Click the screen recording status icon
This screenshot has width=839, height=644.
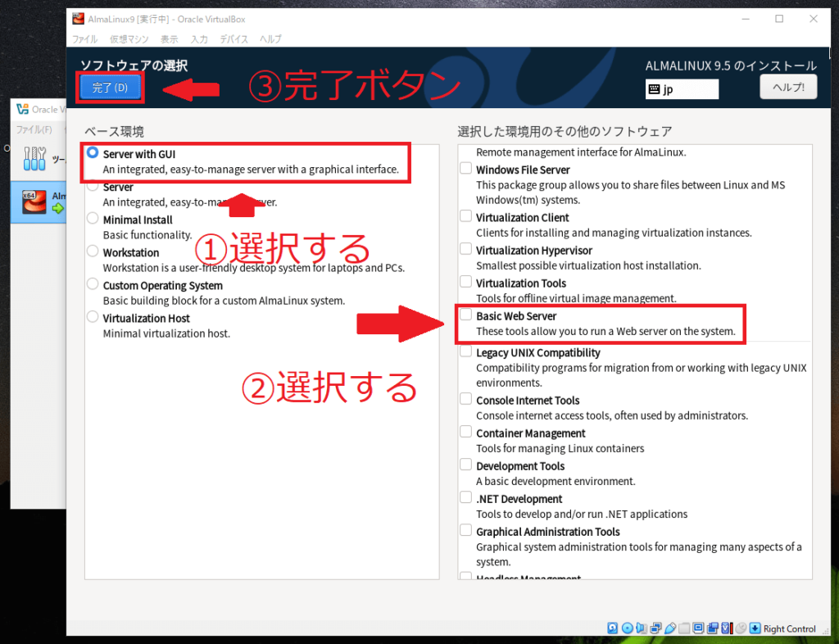(x=712, y=628)
